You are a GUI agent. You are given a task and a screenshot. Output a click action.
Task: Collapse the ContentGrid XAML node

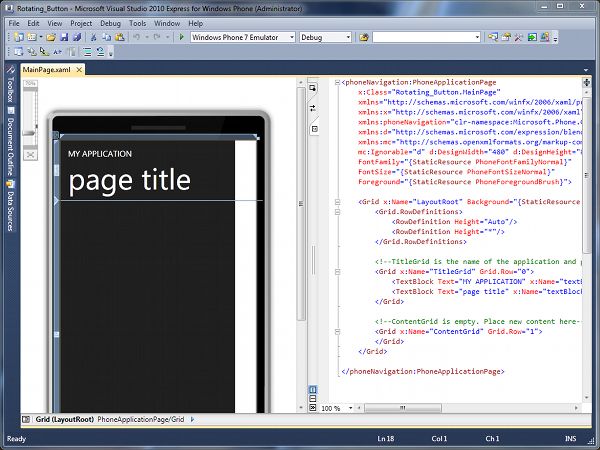[x=337, y=331]
